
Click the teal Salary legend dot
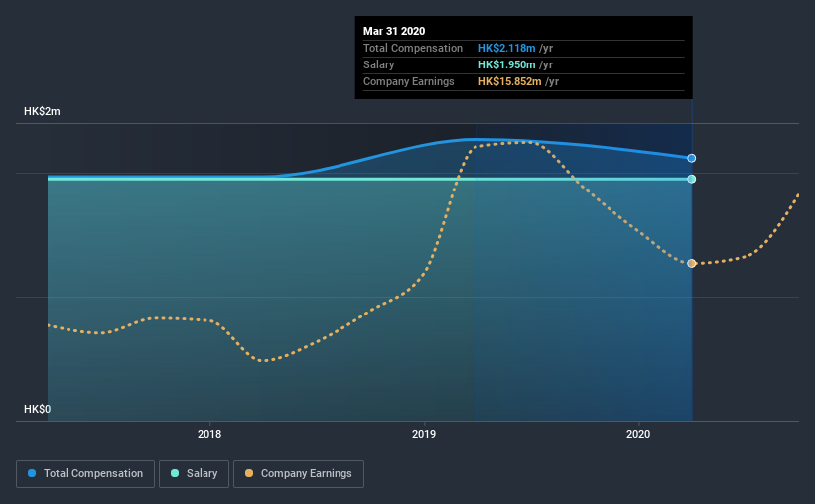tap(175, 473)
